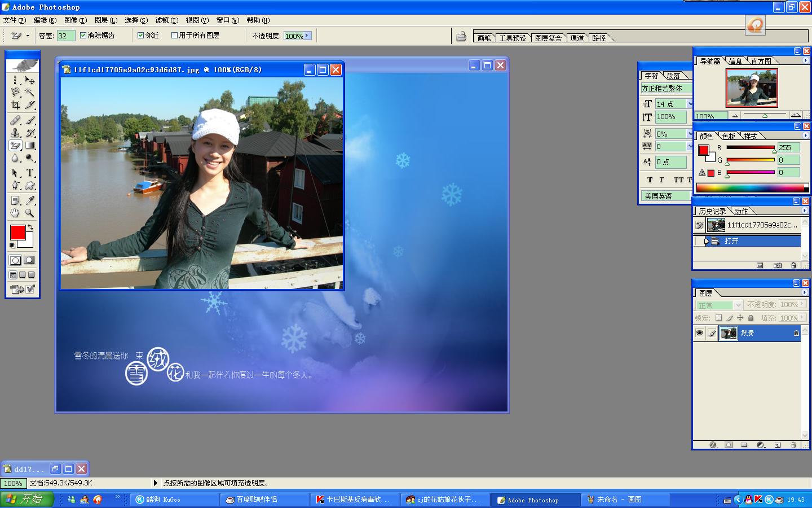The height and width of the screenshot is (508, 812).
Task: Open font size dropdown in Character panel
Action: tap(690, 104)
